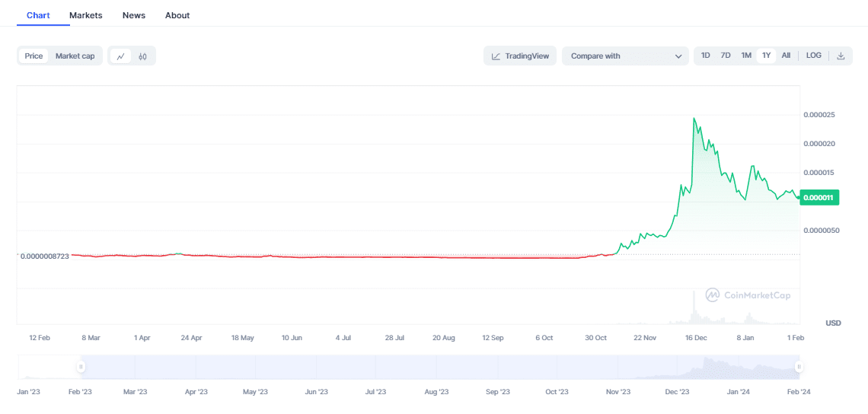The height and width of the screenshot is (414, 868).
Task: Go to the About tab
Action: (x=177, y=15)
